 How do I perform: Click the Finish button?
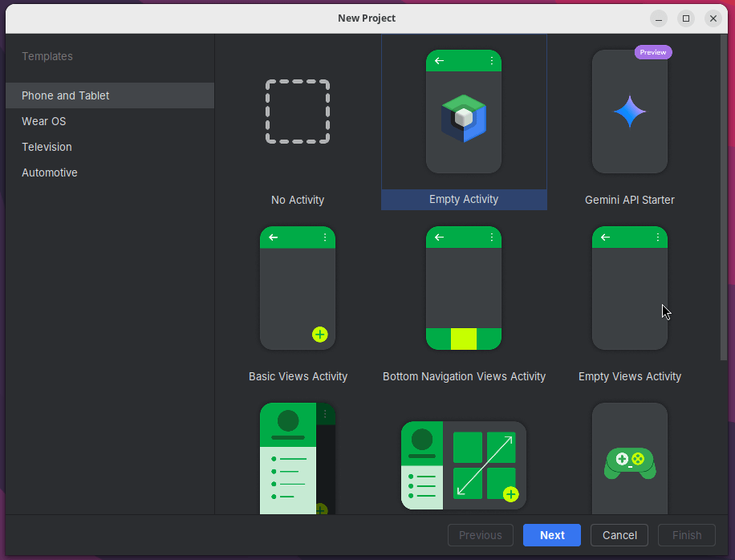click(687, 535)
